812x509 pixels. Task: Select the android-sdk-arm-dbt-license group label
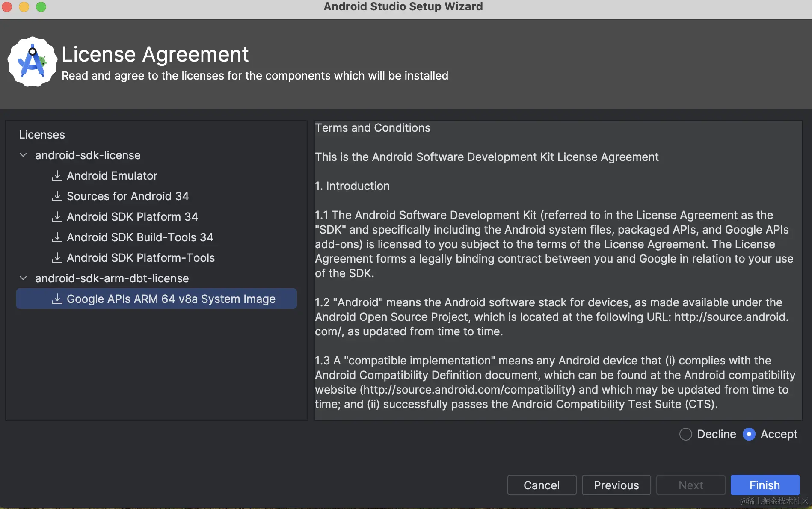(112, 278)
